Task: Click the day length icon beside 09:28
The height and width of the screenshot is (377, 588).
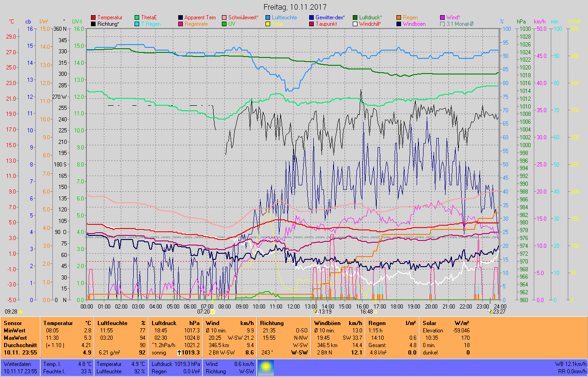Action: [20, 312]
